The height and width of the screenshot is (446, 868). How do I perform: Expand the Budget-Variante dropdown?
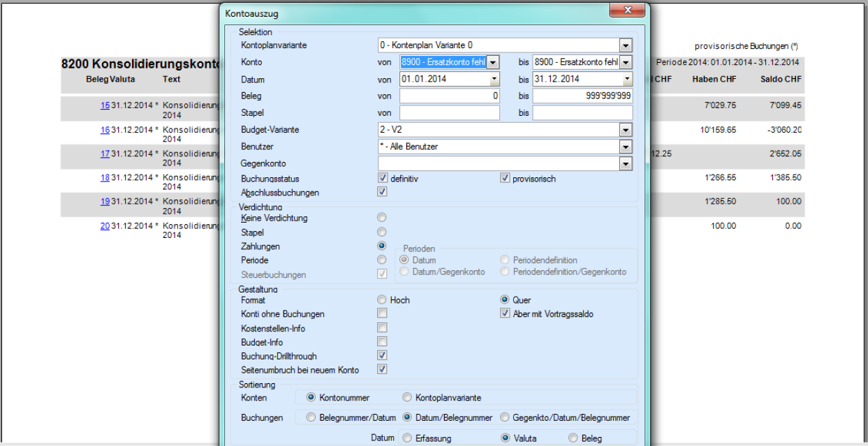click(626, 130)
